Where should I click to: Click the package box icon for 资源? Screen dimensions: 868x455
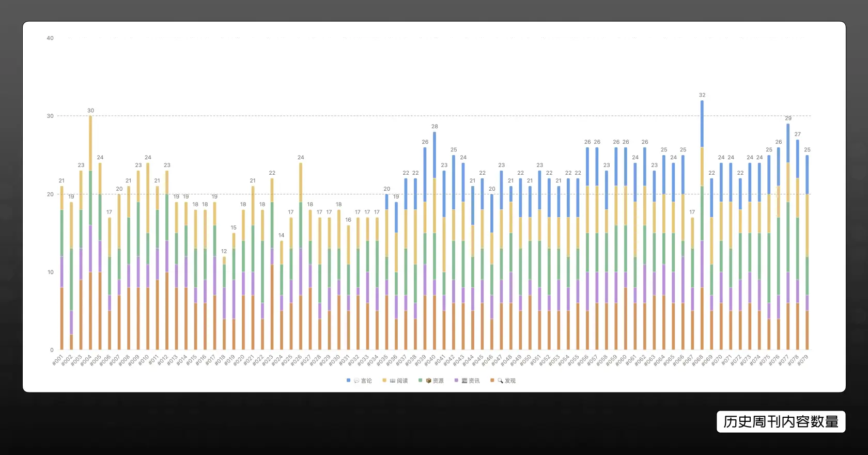(x=428, y=381)
